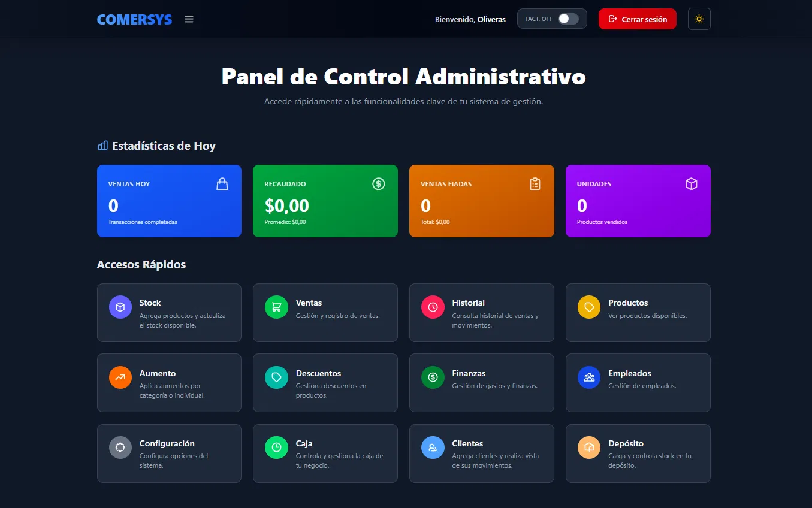
Task: Open the Caja card title
Action: (x=304, y=443)
